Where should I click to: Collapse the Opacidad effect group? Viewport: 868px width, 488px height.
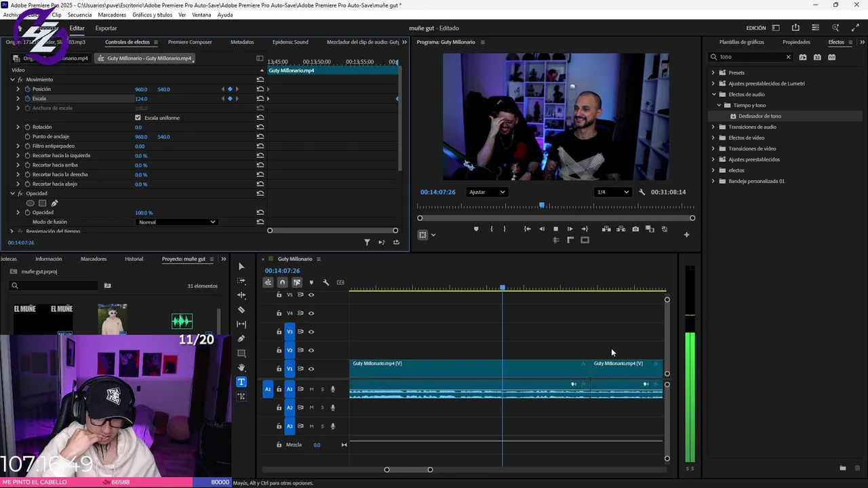12,193
